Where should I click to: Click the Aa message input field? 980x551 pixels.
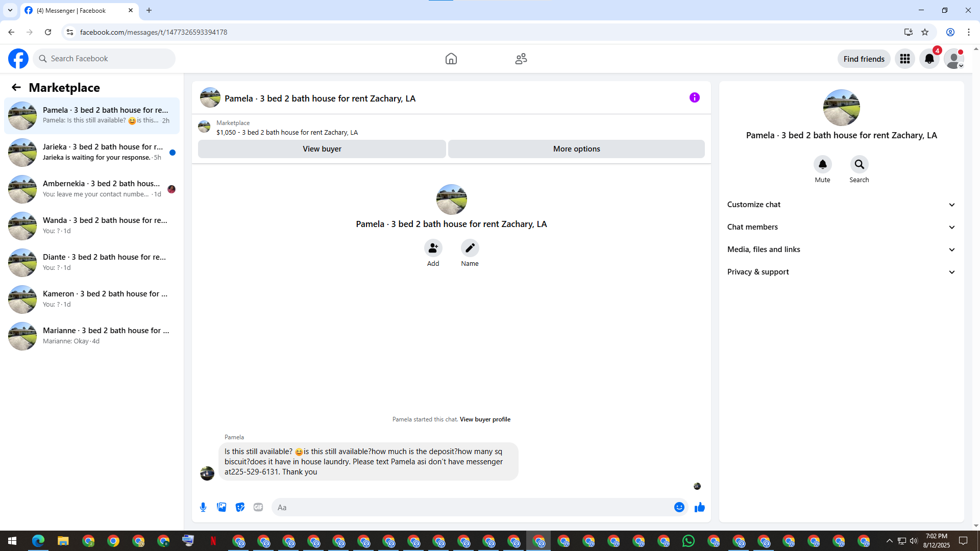click(470, 507)
